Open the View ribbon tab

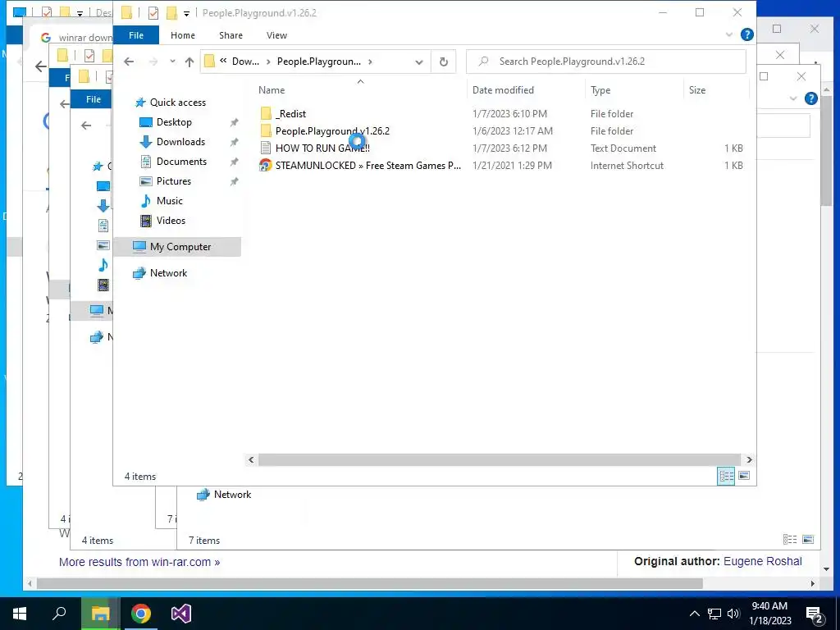(x=276, y=35)
